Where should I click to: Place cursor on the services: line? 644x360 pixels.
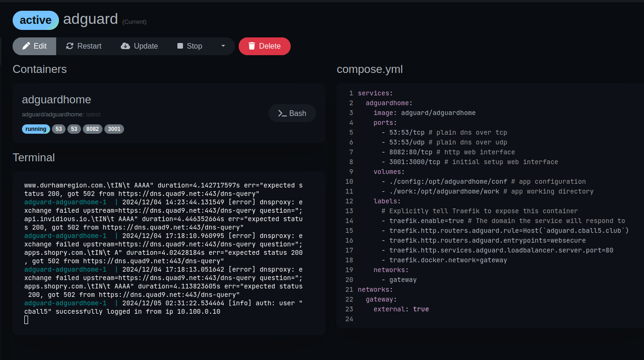coord(375,93)
